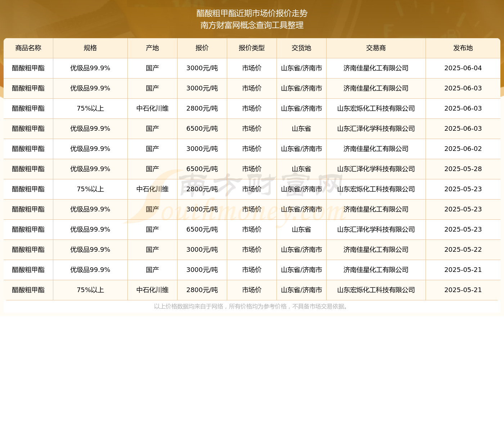This screenshot has width=504, height=434.
Task: Click 山东汇泽化学科技有限公司 in the 2025-05-28 row
Action: pyautogui.click(x=376, y=169)
